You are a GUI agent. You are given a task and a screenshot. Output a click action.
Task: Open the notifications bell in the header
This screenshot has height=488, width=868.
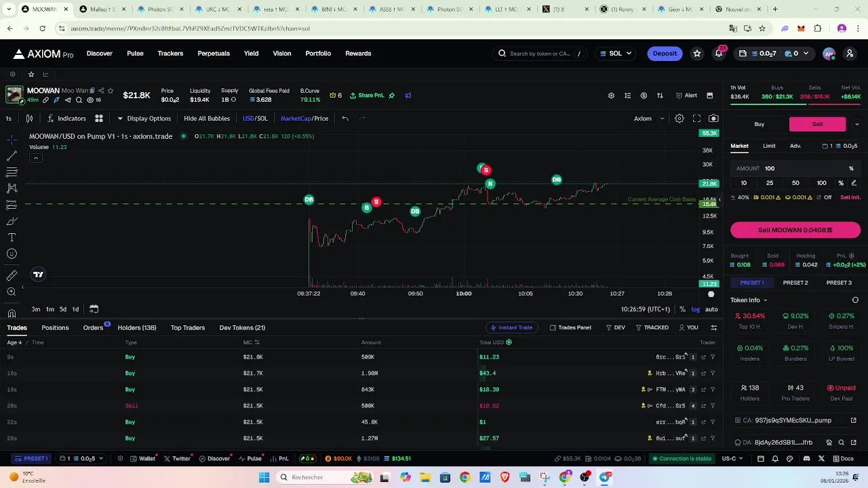pos(719,54)
